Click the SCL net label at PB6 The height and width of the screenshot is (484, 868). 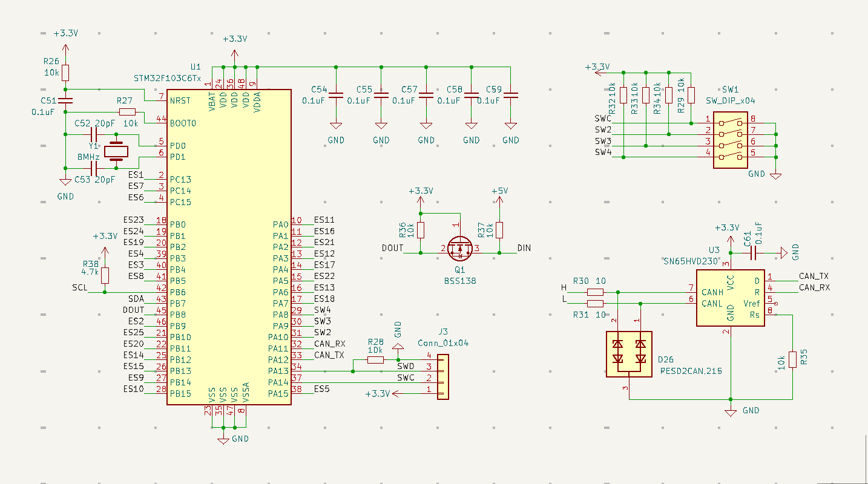click(x=79, y=287)
